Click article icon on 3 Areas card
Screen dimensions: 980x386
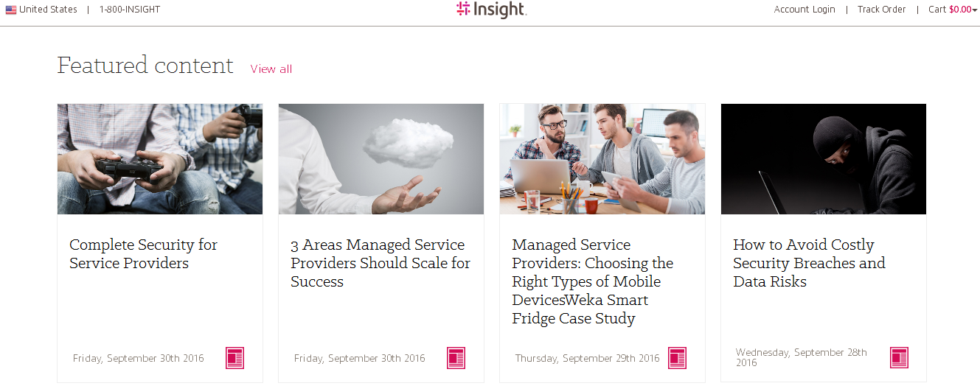point(456,358)
